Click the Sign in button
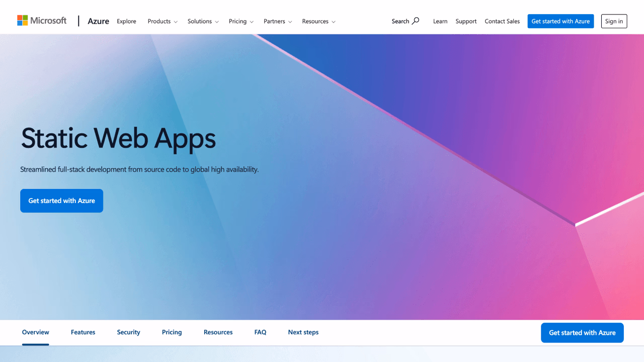The height and width of the screenshot is (362, 644). [x=614, y=21]
